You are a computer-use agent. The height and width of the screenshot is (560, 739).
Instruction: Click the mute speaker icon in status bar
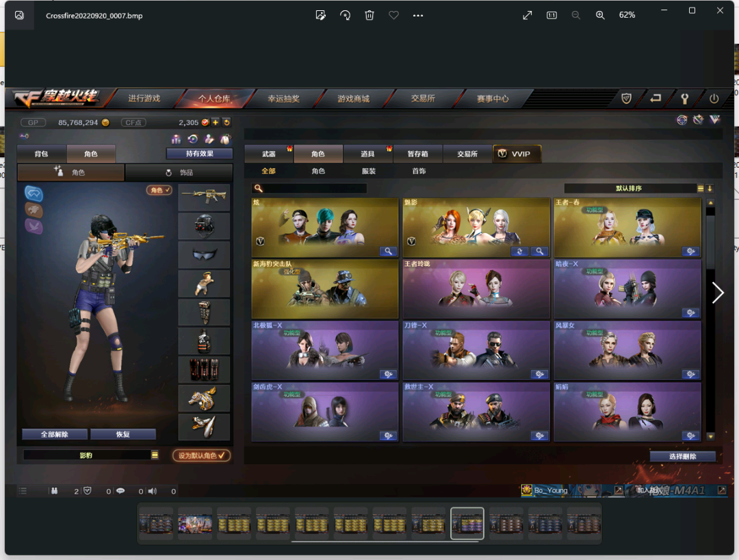(152, 491)
